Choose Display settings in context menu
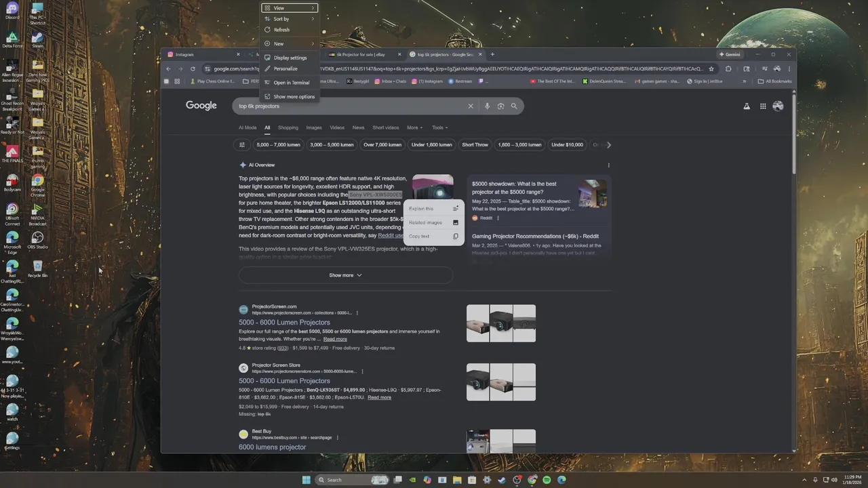Screen dimensions: 868x488 pos(290,58)
